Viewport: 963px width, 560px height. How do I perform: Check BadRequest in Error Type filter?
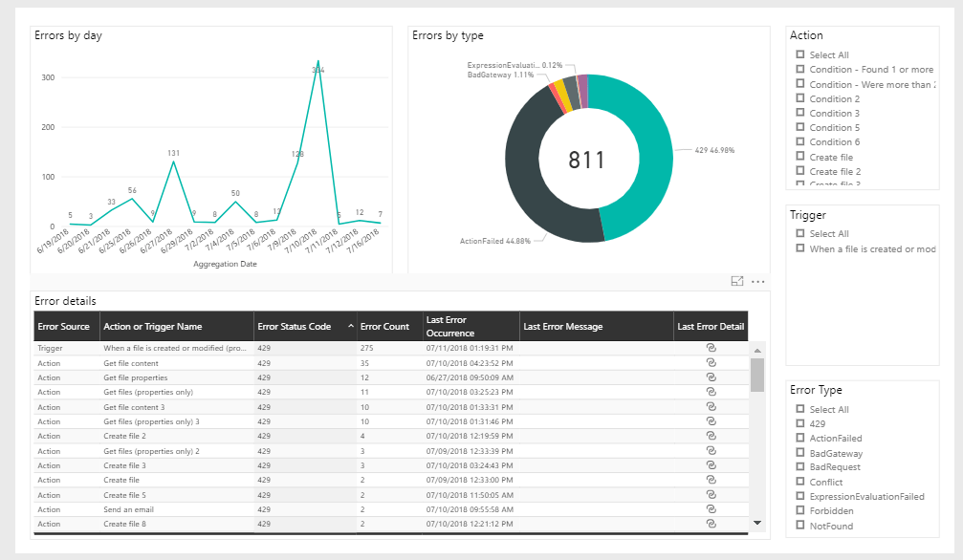[800, 466]
